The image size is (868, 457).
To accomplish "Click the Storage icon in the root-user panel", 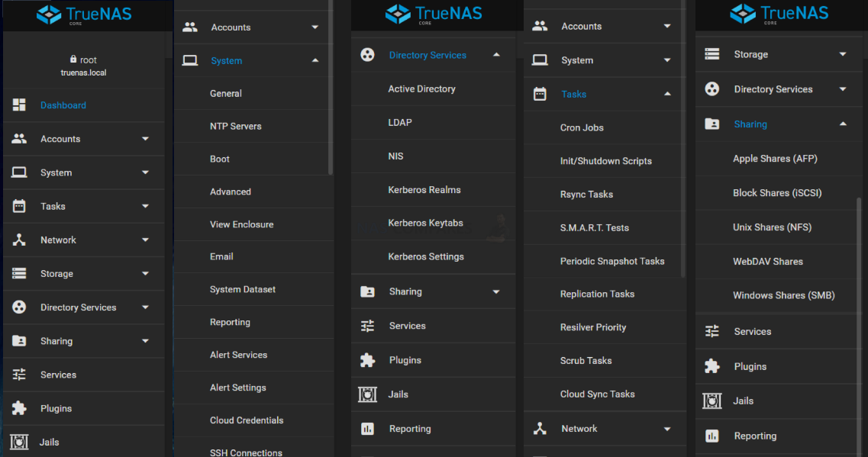I will [x=19, y=274].
